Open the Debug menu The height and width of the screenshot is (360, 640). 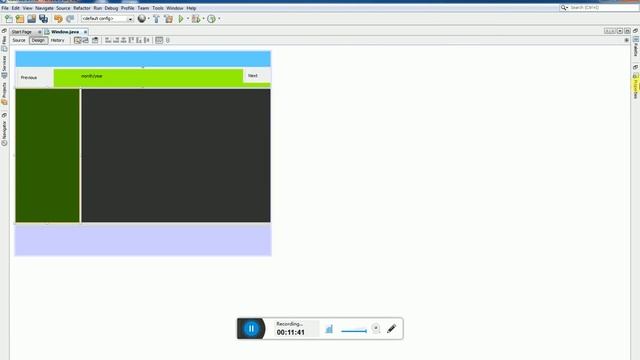point(111,8)
